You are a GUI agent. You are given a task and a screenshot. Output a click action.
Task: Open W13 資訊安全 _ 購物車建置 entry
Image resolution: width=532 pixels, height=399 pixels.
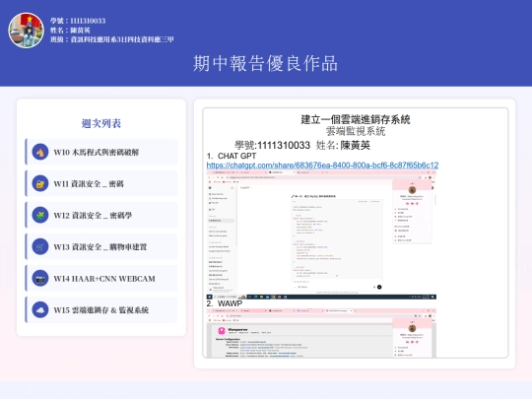click(101, 246)
